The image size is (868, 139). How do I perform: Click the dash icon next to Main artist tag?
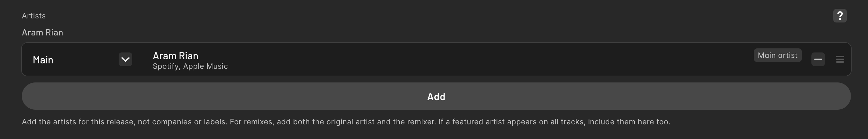(818, 60)
